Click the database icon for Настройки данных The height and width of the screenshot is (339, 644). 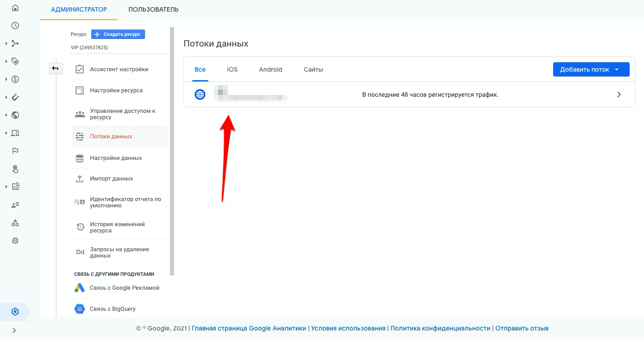pos(80,158)
